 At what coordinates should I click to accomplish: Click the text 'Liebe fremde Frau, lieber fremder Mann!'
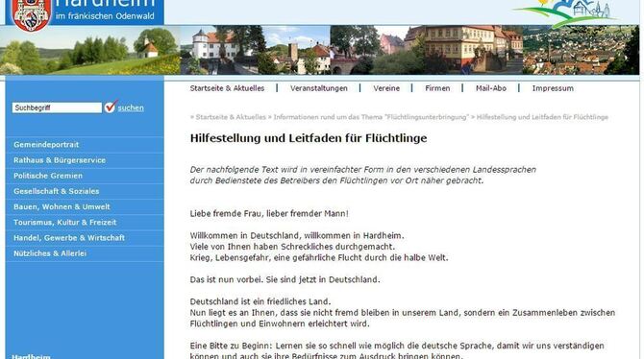click(x=269, y=214)
